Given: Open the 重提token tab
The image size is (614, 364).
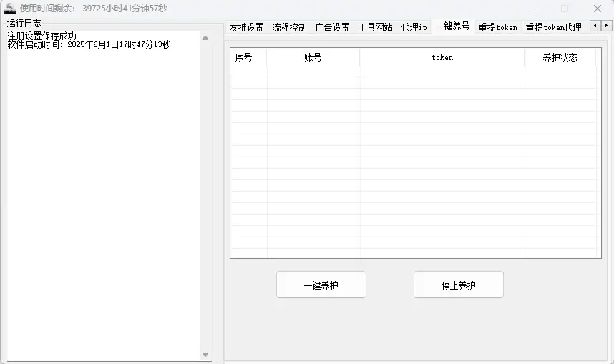Looking at the screenshot, I should pyautogui.click(x=498, y=27).
